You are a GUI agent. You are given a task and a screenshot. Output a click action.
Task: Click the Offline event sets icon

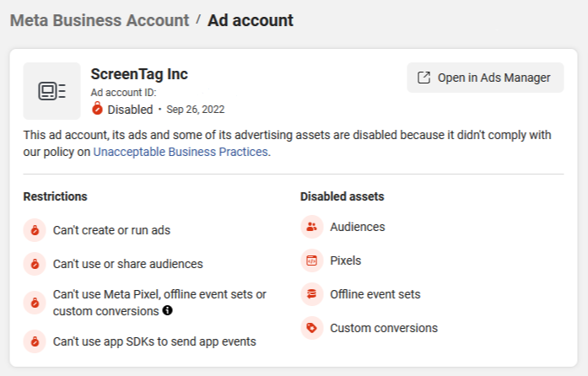pyautogui.click(x=311, y=294)
